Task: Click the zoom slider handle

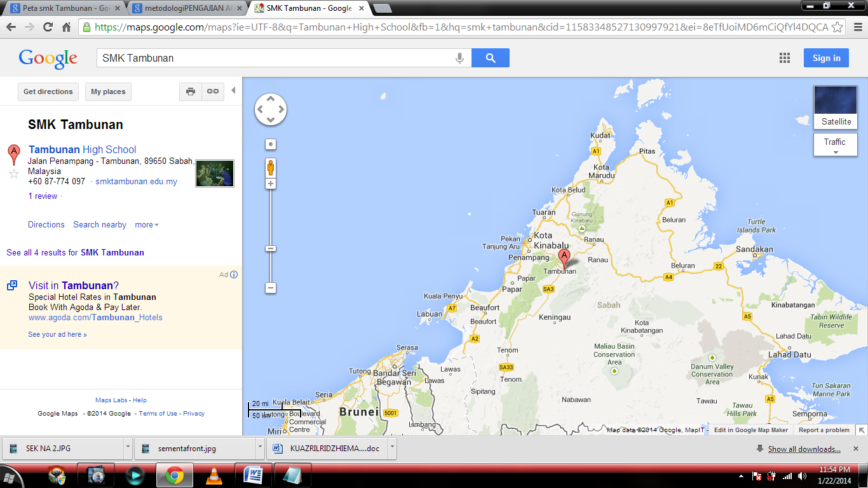Action: [271, 248]
